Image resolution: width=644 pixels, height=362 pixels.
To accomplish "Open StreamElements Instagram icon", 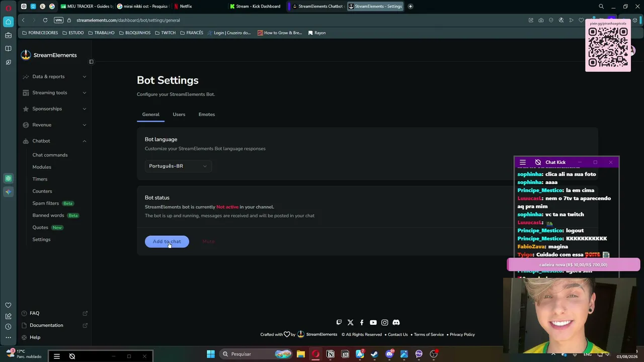I will (385, 322).
